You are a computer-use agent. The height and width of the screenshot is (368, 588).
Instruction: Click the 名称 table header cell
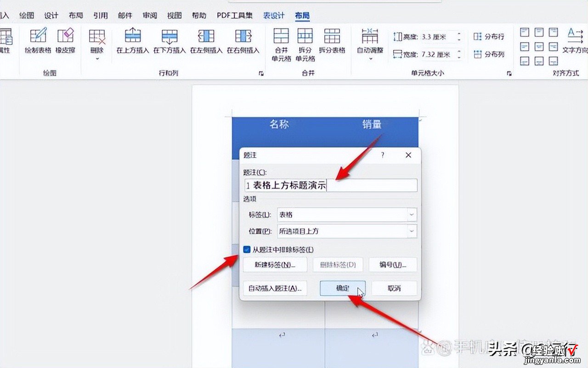(x=279, y=124)
